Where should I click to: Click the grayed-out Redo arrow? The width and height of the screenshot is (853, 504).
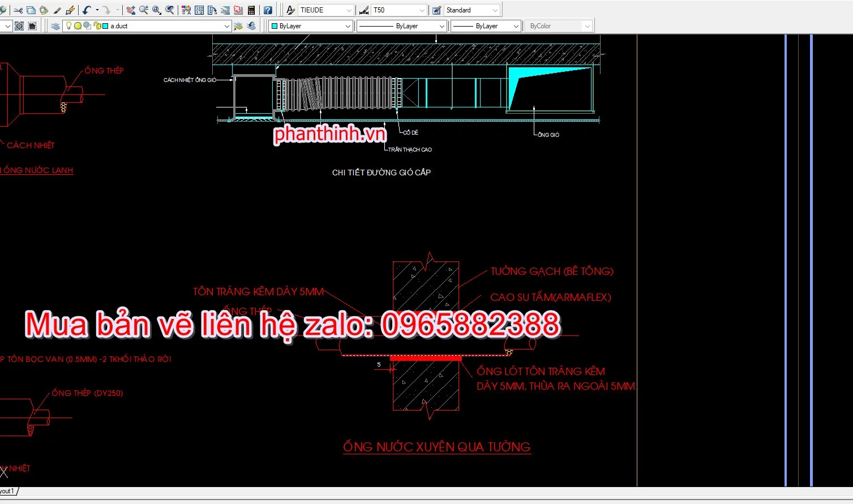tap(106, 10)
